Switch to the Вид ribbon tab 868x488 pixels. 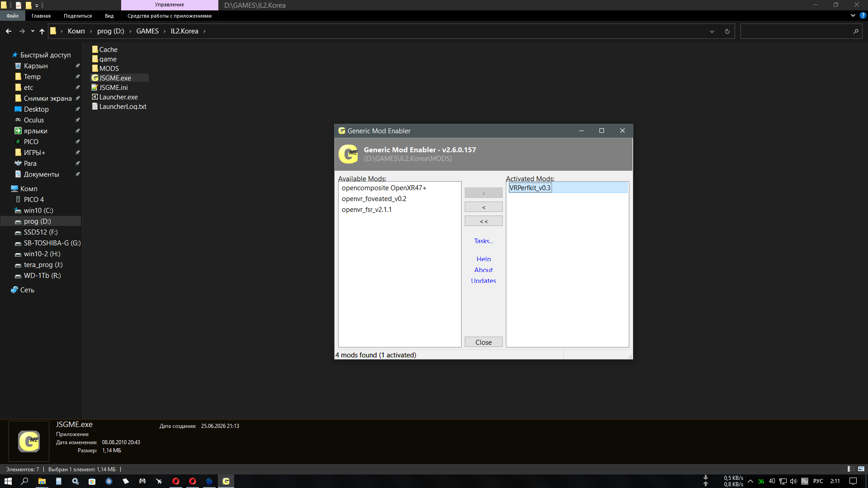click(109, 16)
